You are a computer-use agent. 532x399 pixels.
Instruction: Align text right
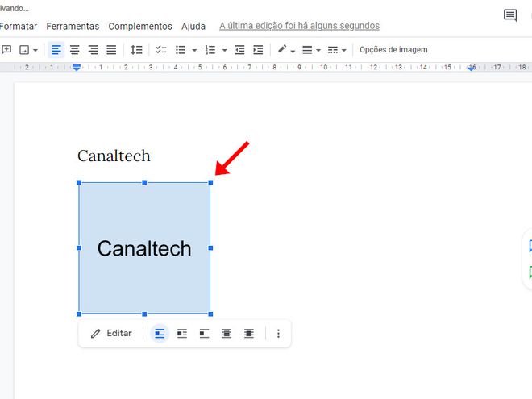click(93, 50)
